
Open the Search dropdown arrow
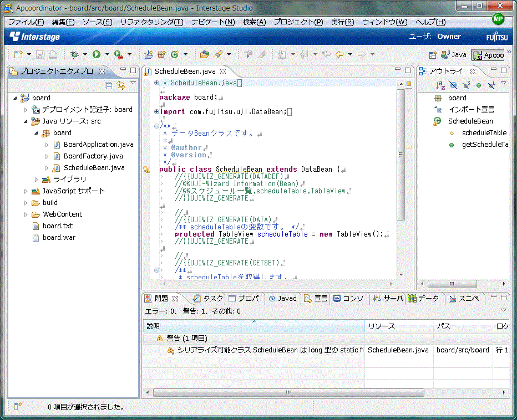pos(229,54)
